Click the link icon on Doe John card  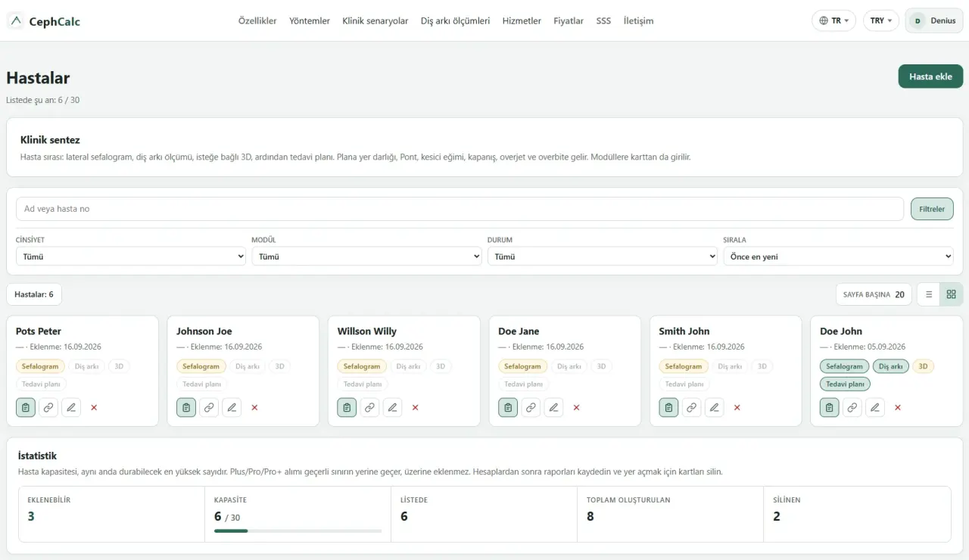(852, 407)
